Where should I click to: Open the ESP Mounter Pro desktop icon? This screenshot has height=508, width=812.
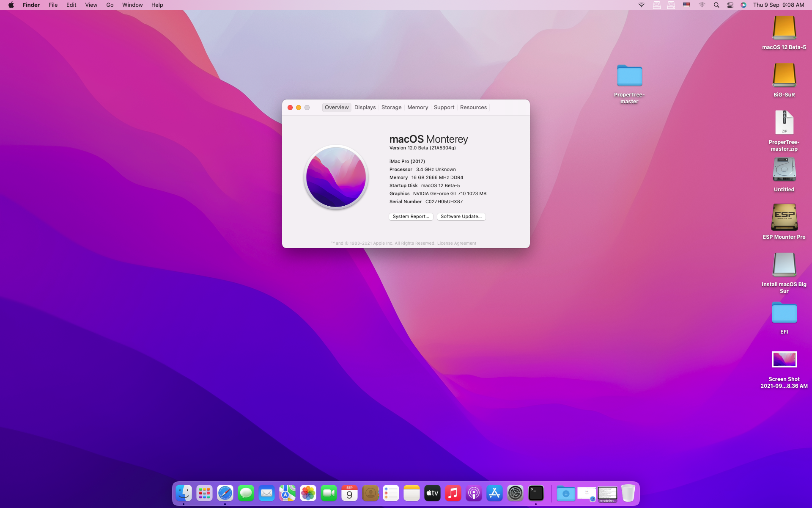coord(784,218)
